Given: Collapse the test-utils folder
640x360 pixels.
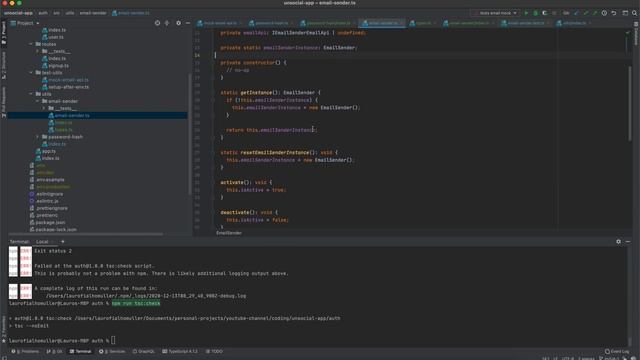Looking at the screenshot, I should click(31, 73).
